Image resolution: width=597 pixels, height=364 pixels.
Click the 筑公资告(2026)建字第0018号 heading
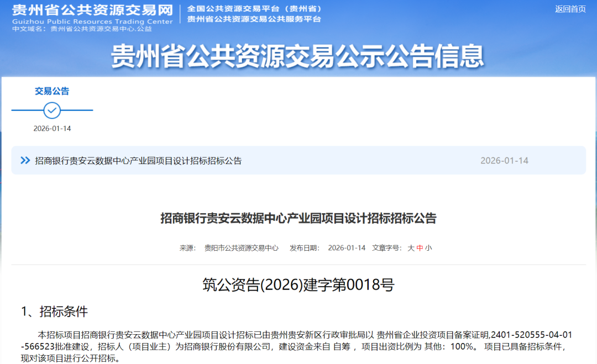point(298,285)
